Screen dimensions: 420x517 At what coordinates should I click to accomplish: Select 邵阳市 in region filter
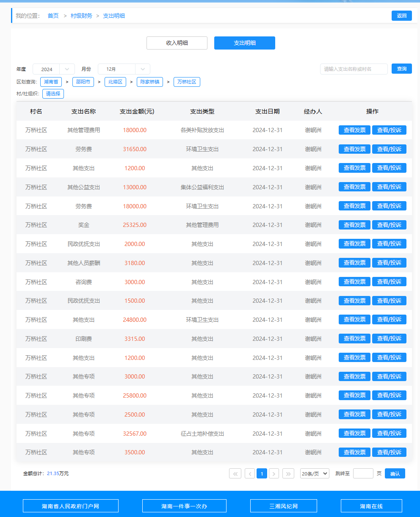click(x=83, y=82)
